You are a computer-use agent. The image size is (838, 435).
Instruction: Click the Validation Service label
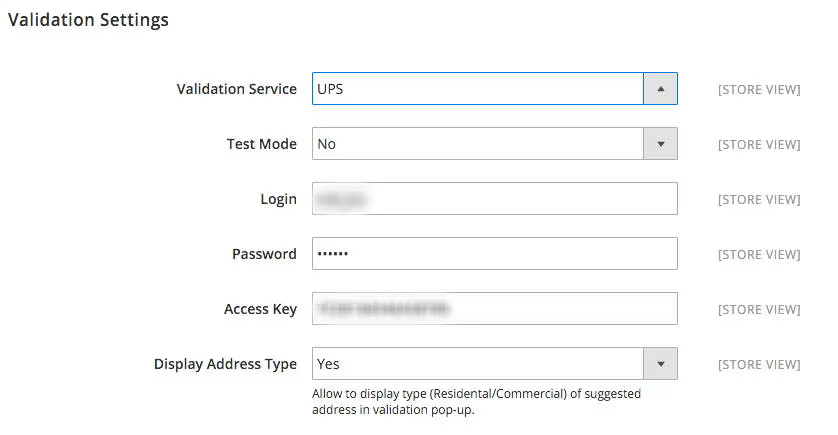pyautogui.click(x=236, y=89)
